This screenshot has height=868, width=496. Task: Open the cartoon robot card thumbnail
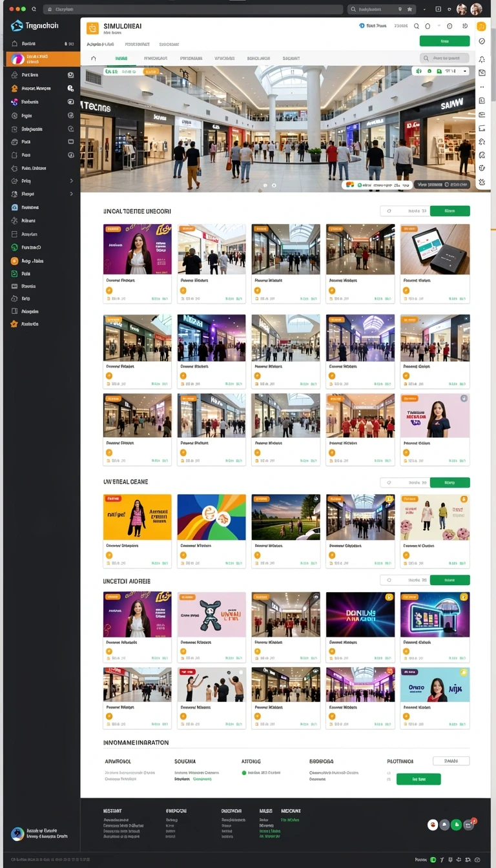click(212, 615)
